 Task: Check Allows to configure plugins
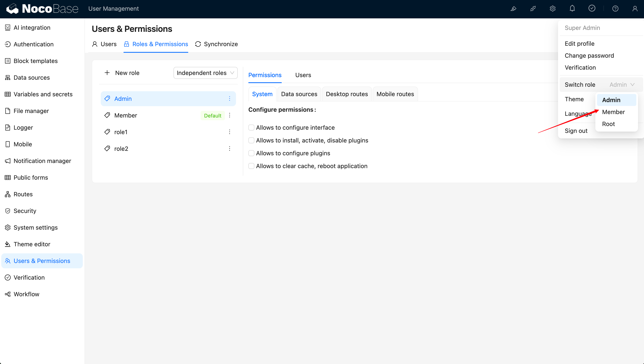(251, 153)
